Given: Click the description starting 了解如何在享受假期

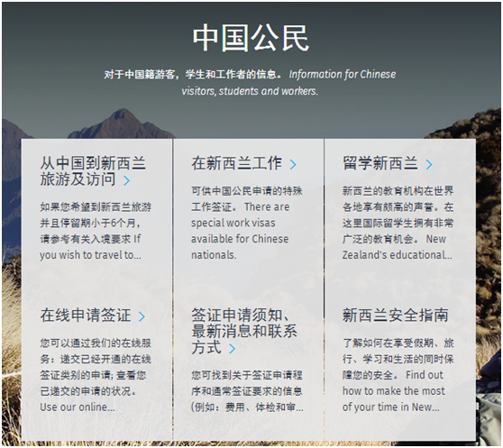Looking at the screenshot, I should coord(398,375).
